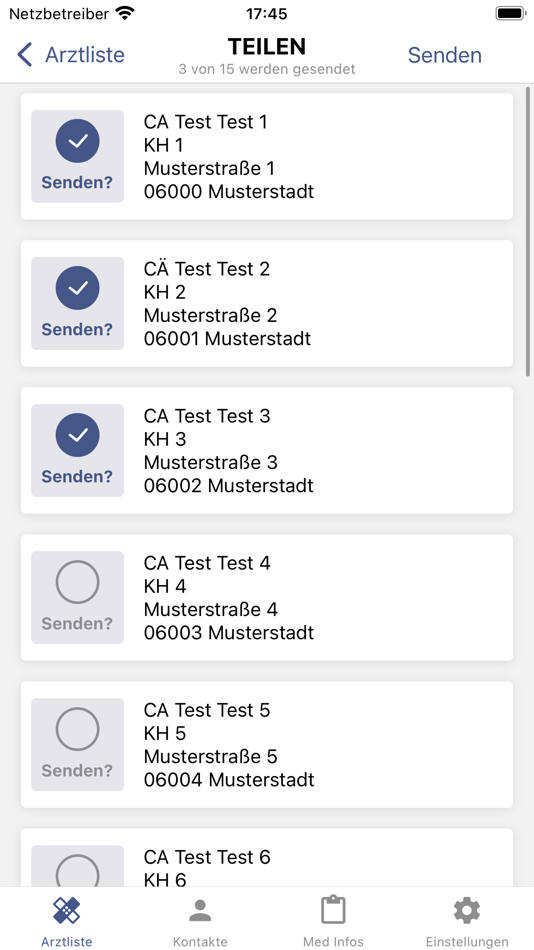Viewport: 534px width, 950px height.
Task: Select the KH 5 hospital entry card
Action: click(x=267, y=745)
